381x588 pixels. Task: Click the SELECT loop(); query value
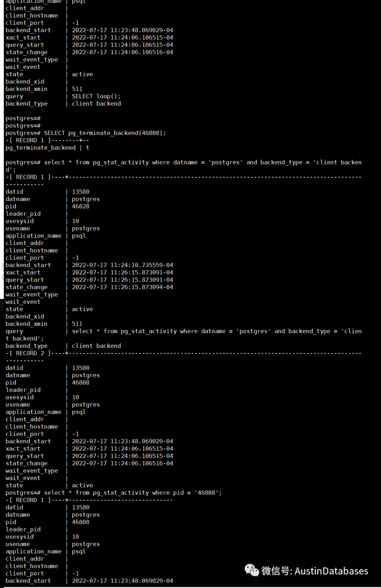[96, 96]
